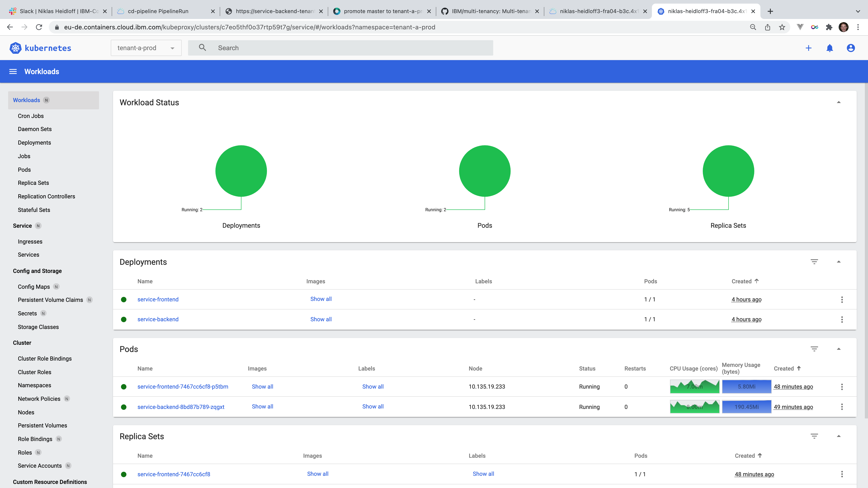Open the service-backend deployment link

(158, 319)
